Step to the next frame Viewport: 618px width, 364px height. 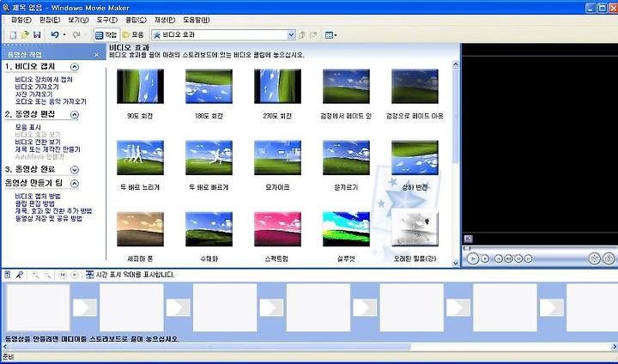[518, 258]
